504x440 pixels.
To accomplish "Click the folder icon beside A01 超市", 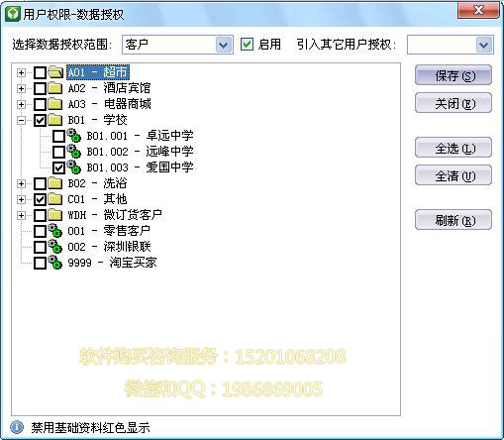I will click(55, 72).
